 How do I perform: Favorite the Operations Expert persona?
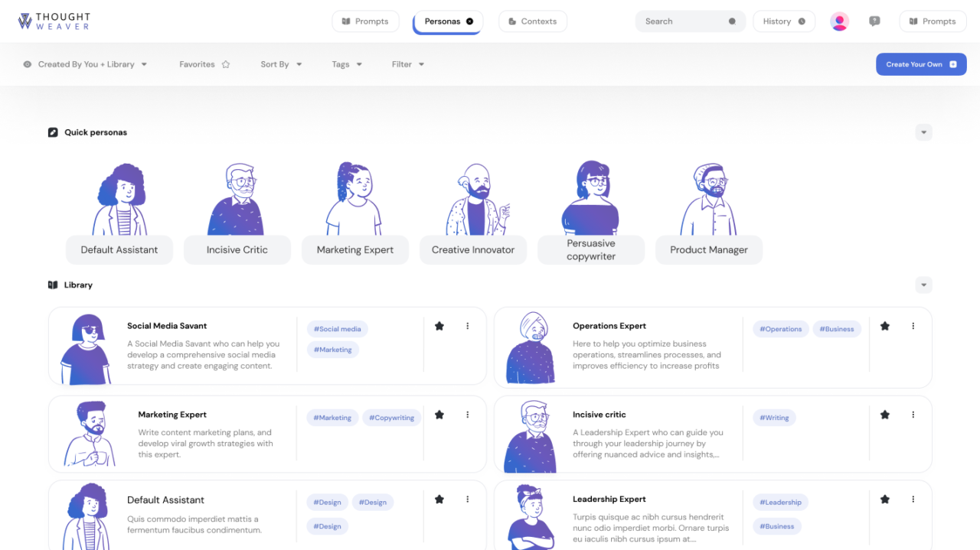click(884, 325)
